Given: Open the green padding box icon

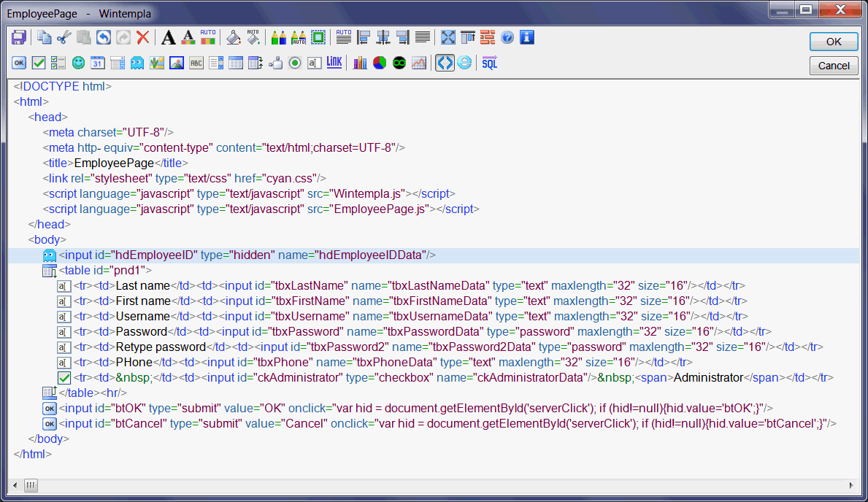Looking at the screenshot, I should click(x=318, y=38).
